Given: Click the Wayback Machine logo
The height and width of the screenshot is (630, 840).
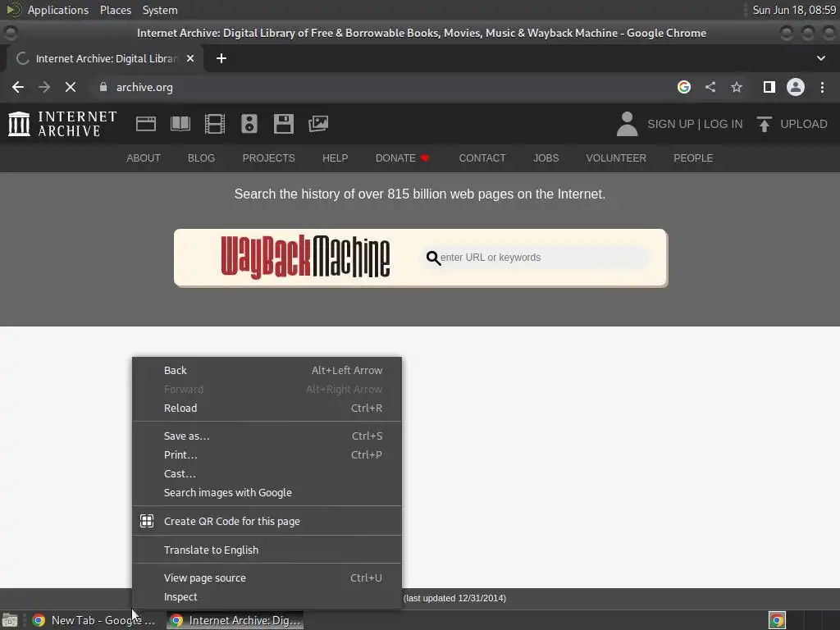Looking at the screenshot, I should click(x=305, y=257).
